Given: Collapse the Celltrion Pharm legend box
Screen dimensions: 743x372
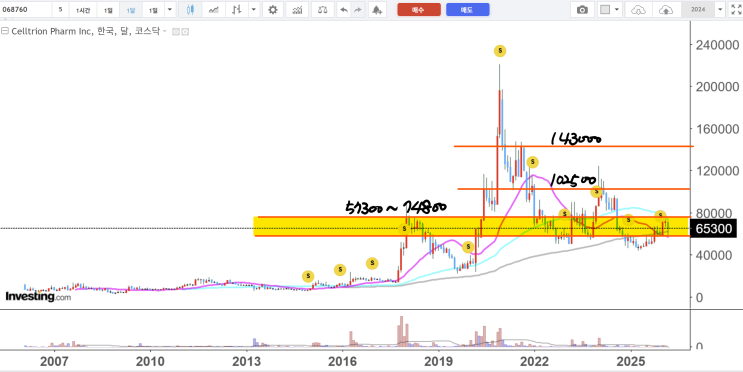Looking at the screenshot, I should click(5, 31).
